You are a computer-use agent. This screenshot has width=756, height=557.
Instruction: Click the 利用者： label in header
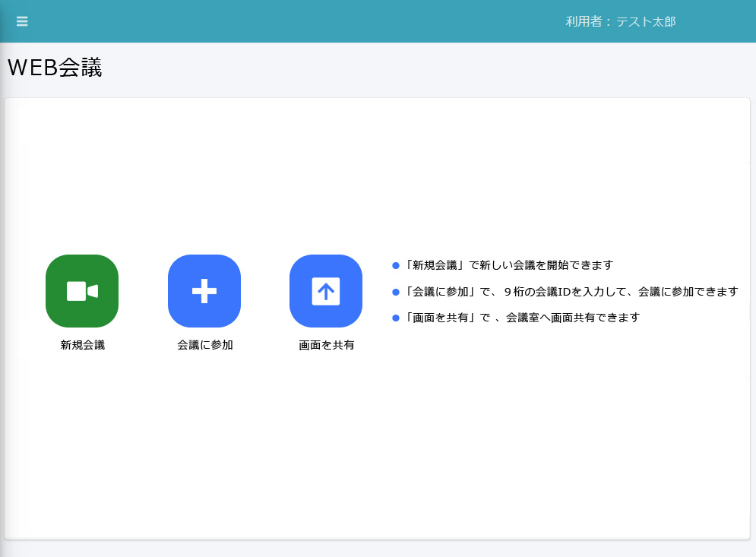(589, 22)
